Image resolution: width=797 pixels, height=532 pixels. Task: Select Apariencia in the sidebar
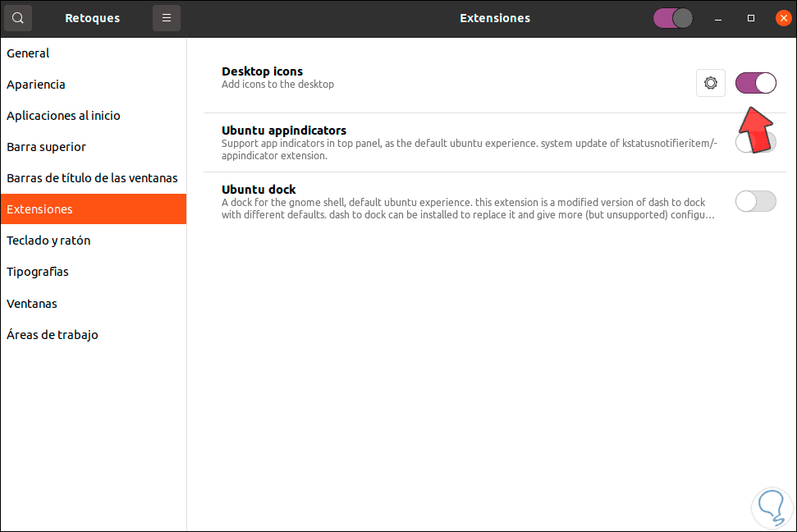pos(36,84)
